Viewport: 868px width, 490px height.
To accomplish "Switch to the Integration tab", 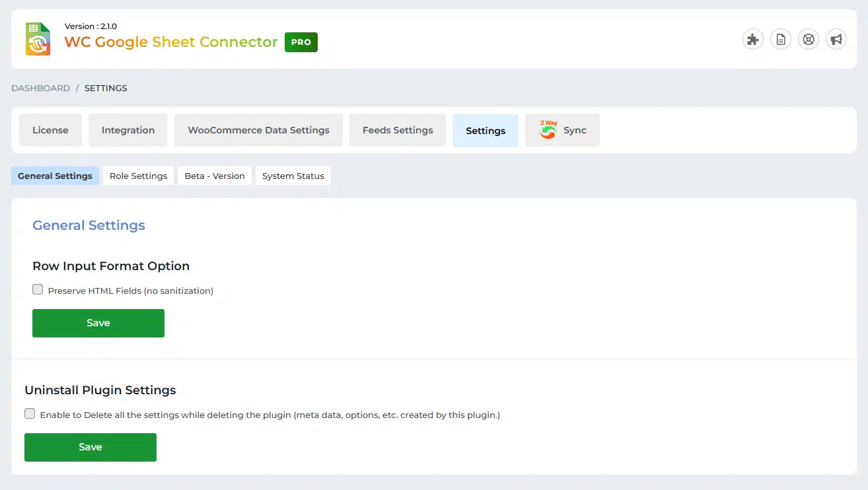I will (x=127, y=130).
